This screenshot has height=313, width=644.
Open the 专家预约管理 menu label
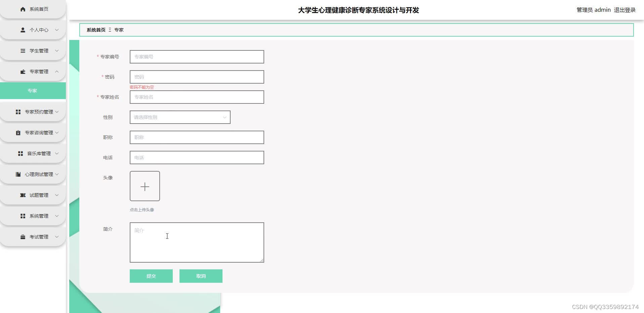coord(39,112)
